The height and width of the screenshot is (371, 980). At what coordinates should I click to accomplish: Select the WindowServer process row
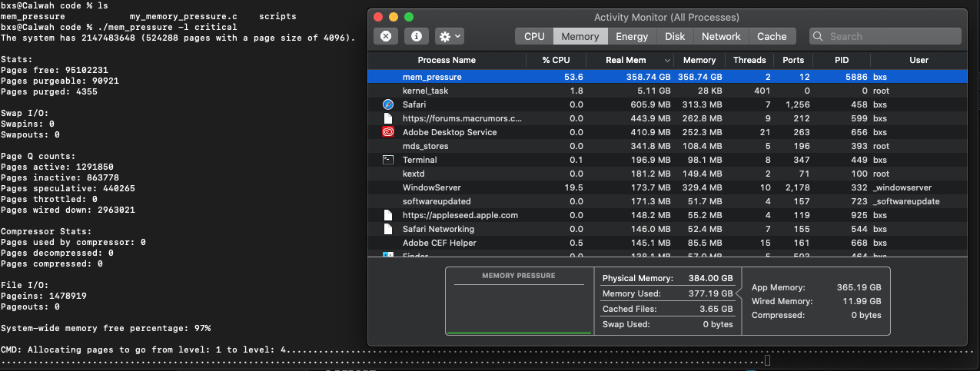click(x=667, y=187)
